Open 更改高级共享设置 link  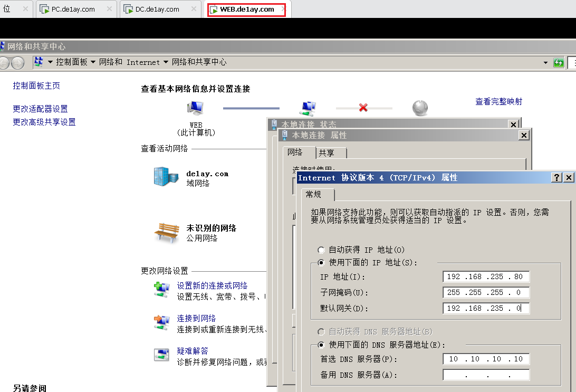(x=44, y=122)
